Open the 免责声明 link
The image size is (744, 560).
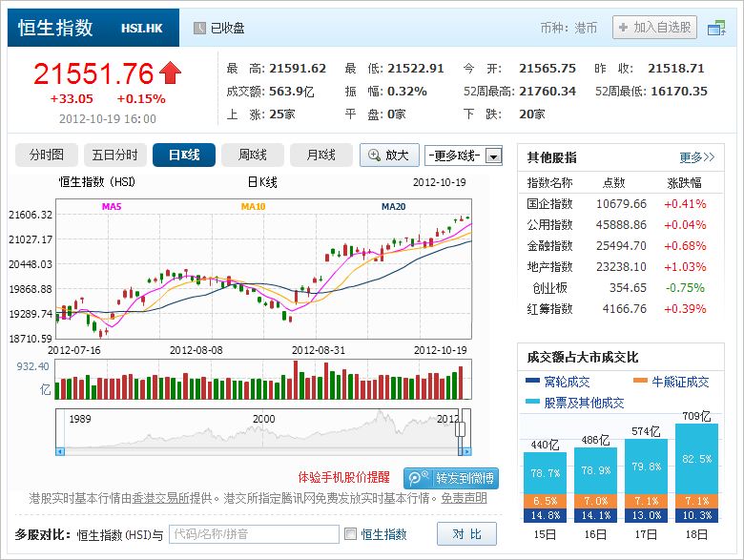464,498
